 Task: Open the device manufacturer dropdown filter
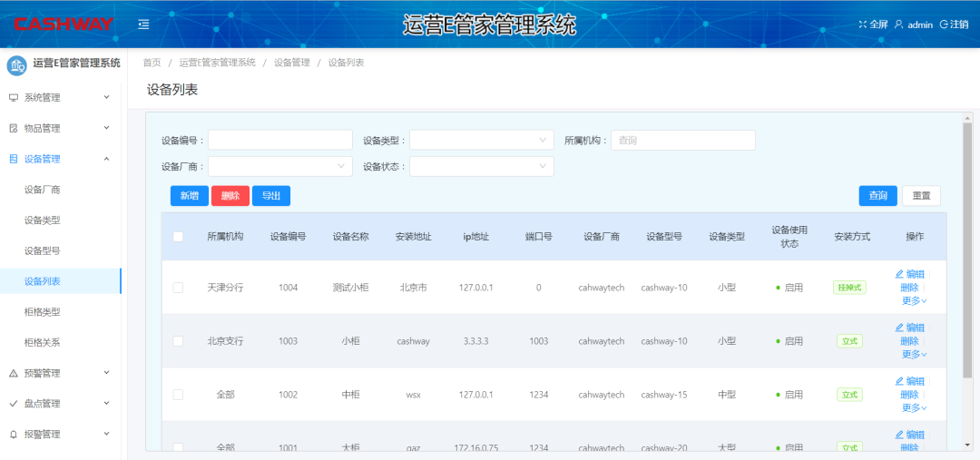pyautogui.click(x=279, y=166)
